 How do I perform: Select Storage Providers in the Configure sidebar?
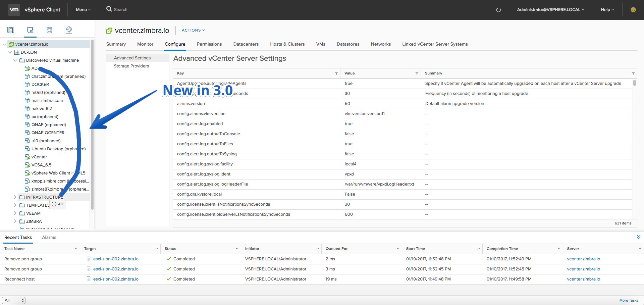[131, 66]
